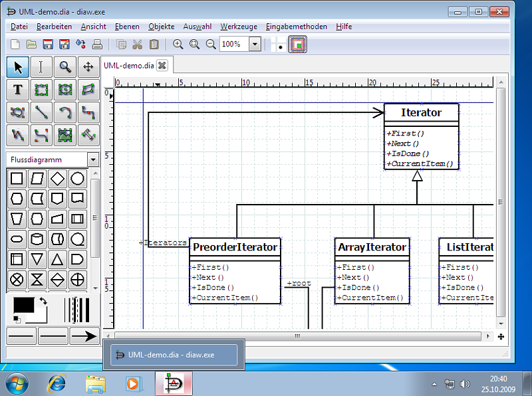Select the Text tool with the T icon
Viewport: 532px width, 396px height.
(x=17, y=90)
